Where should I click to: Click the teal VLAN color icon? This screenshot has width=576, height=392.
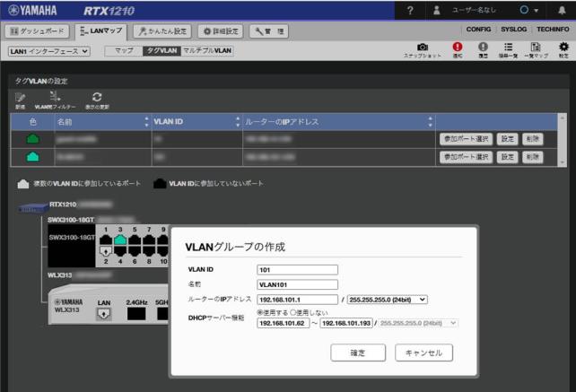click(32, 157)
